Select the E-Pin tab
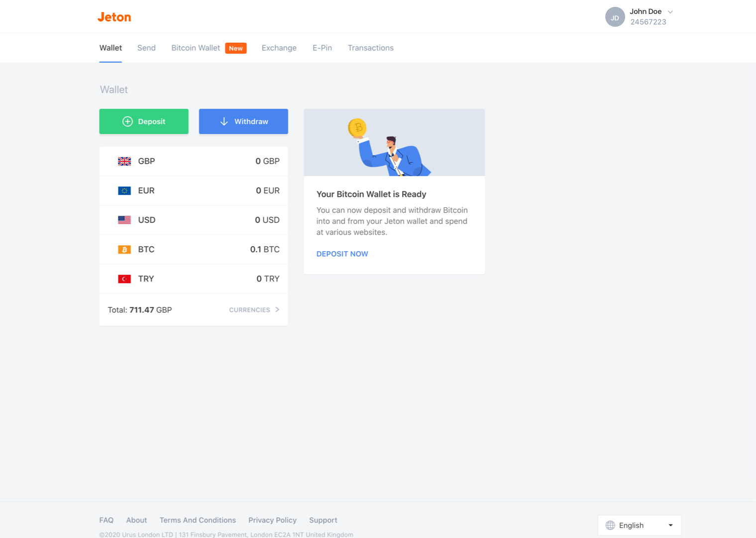Screen dimensions: 756x538 tap(322, 48)
